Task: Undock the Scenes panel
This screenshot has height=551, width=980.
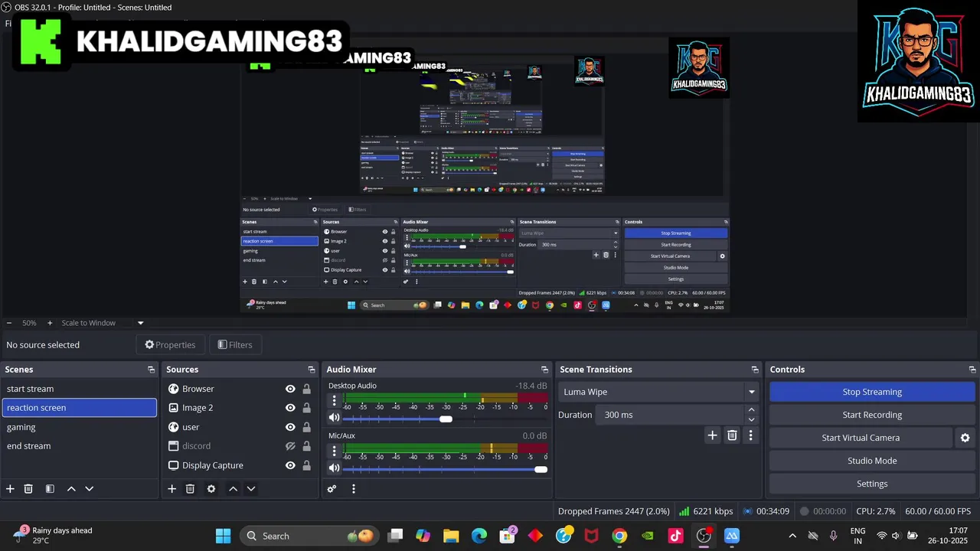Action: point(151,370)
